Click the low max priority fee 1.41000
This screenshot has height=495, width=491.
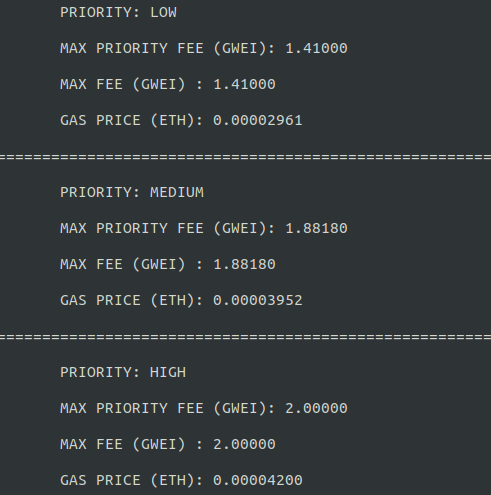click(316, 49)
